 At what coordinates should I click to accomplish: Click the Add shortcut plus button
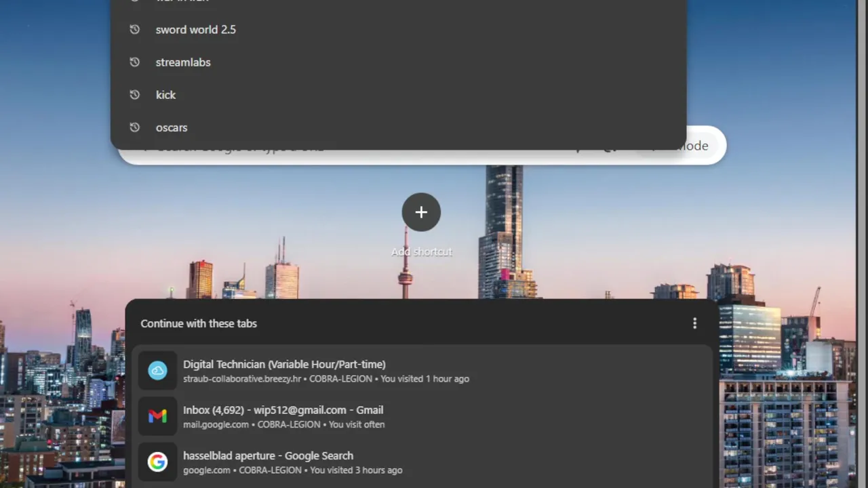click(x=421, y=212)
